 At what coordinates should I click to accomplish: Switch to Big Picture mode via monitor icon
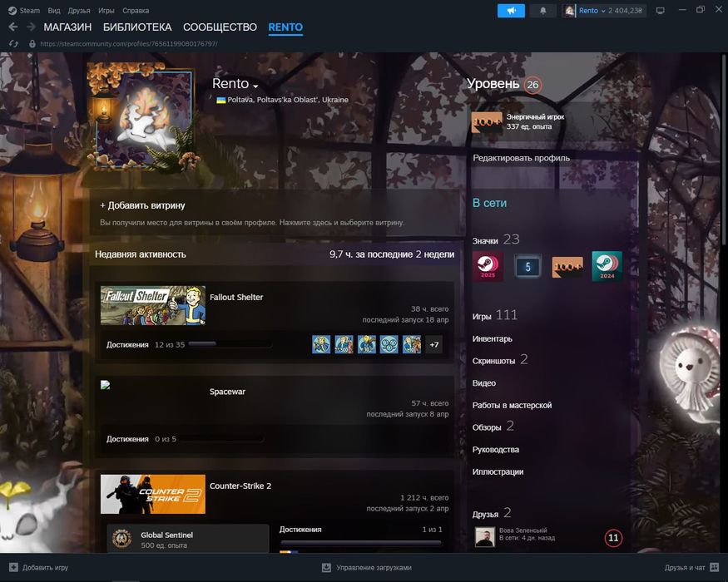[x=661, y=11]
